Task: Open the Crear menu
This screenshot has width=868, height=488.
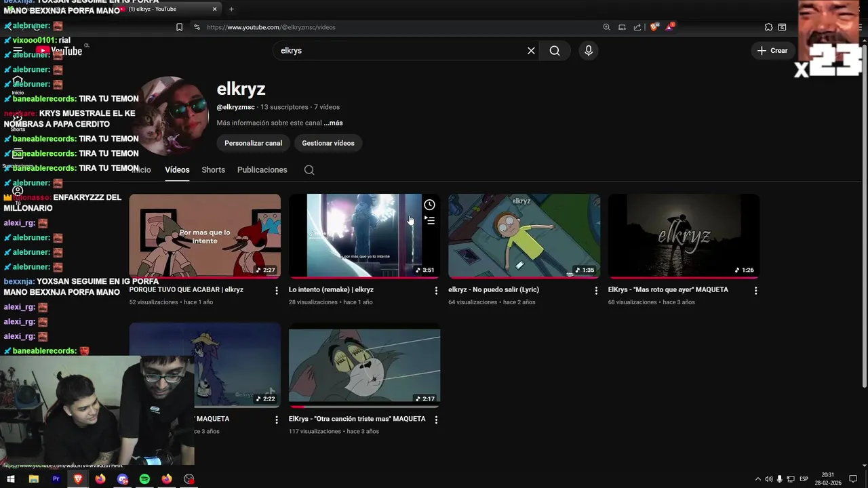Action: (772, 51)
